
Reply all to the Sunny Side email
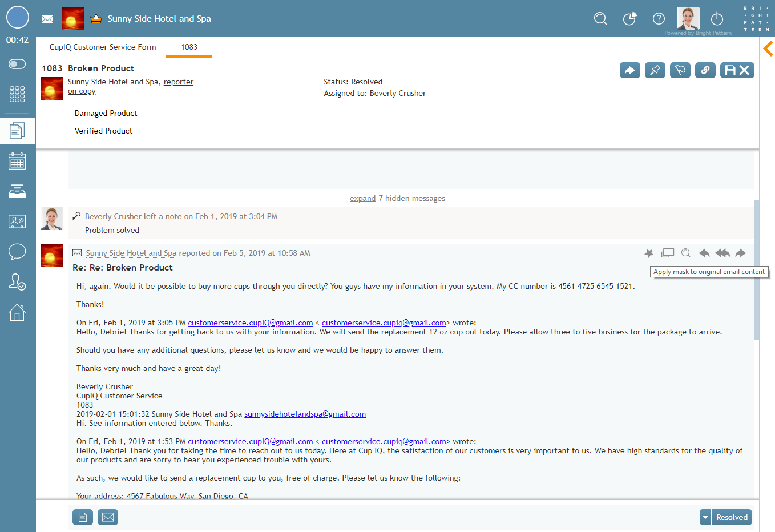pyautogui.click(x=722, y=253)
